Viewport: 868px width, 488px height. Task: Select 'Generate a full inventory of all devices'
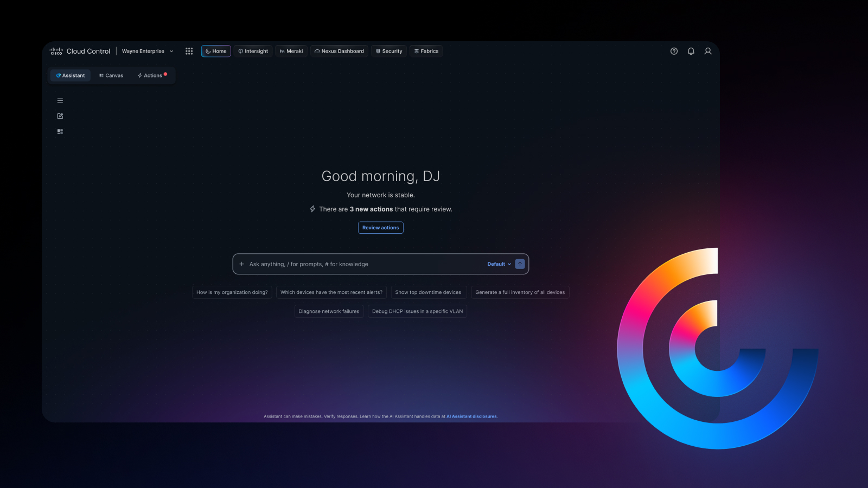[x=520, y=292]
